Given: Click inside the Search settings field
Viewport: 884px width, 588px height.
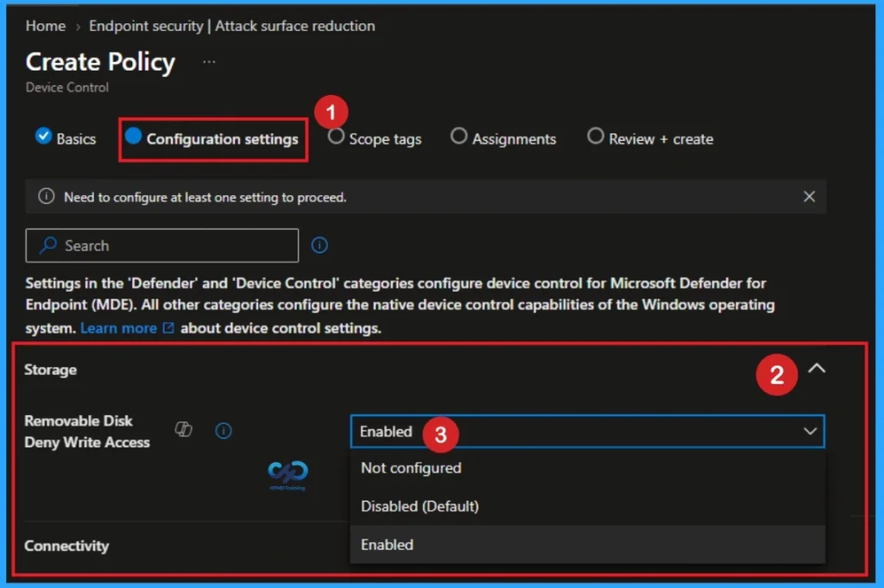Looking at the screenshot, I should [161, 245].
